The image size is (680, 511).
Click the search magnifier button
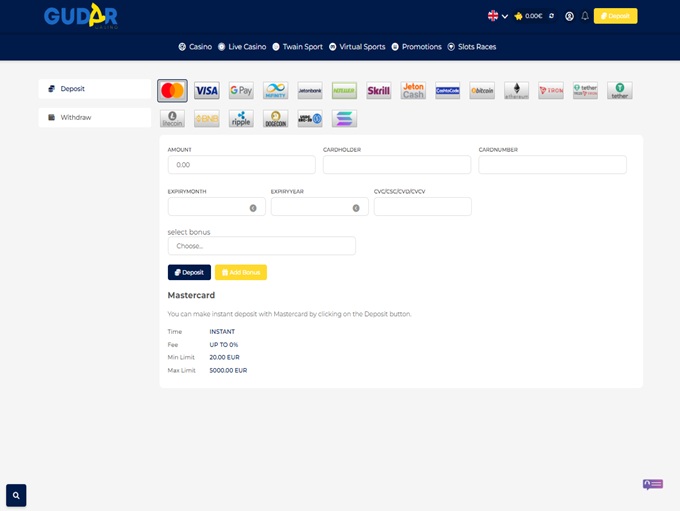(x=16, y=495)
